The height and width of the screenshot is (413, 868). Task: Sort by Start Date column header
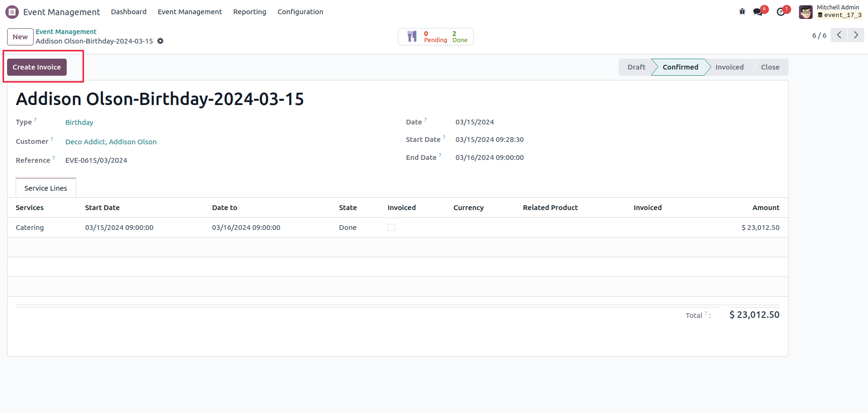tap(102, 208)
